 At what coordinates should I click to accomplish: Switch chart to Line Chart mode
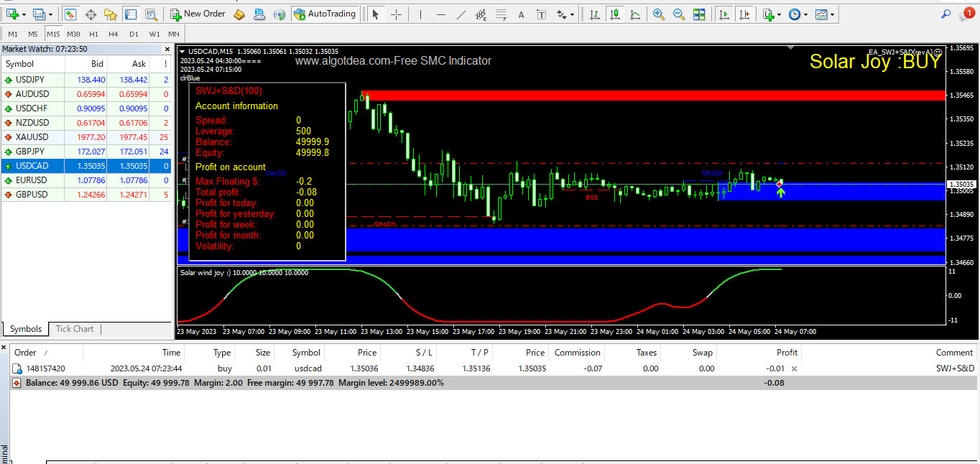coord(635,14)
